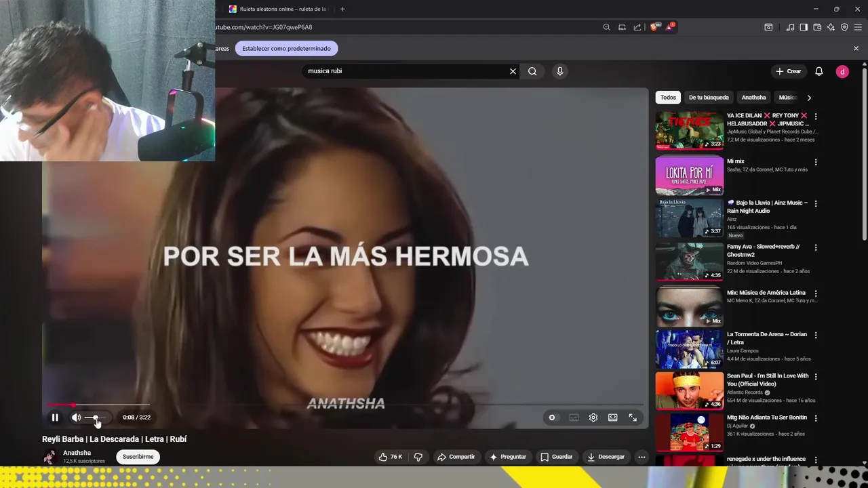
Task: Open browser media control music note
Action: pyautogui.click(x=790, y=27)
